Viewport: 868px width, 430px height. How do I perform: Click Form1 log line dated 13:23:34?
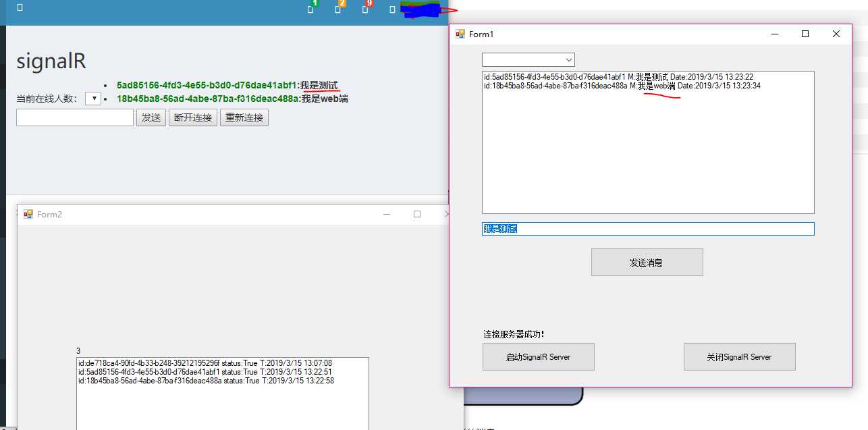(622, 86)
